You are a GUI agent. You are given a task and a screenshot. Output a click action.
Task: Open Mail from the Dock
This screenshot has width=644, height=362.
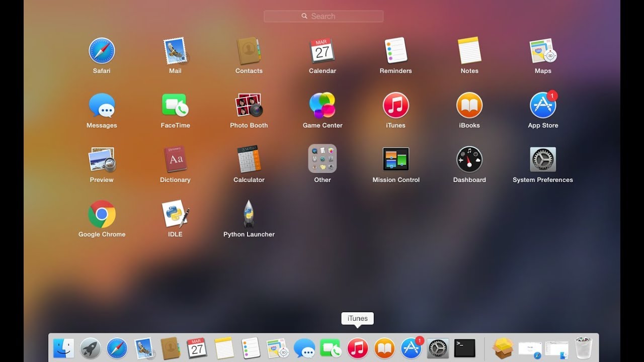pos(144,348)
